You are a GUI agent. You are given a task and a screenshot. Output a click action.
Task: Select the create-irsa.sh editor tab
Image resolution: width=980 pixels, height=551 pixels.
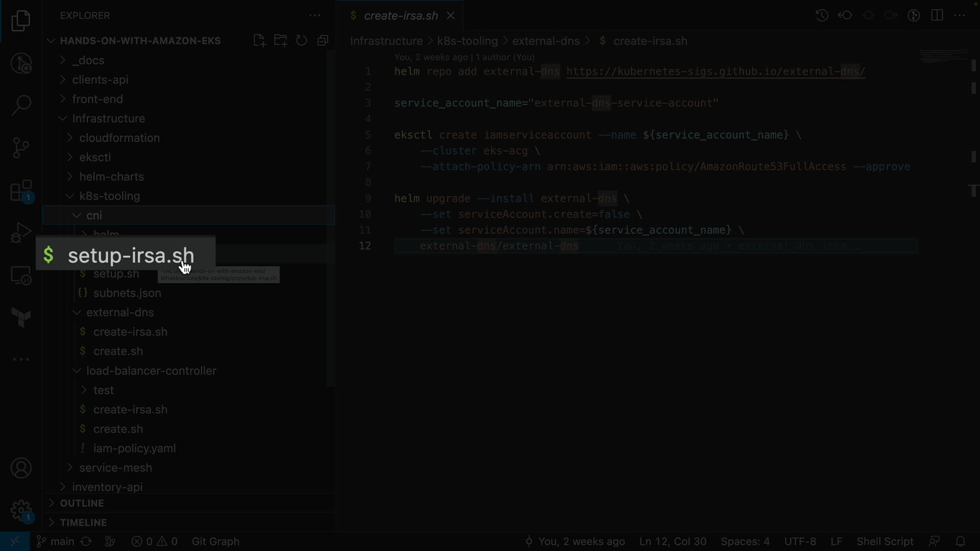[x=400, y=16]
